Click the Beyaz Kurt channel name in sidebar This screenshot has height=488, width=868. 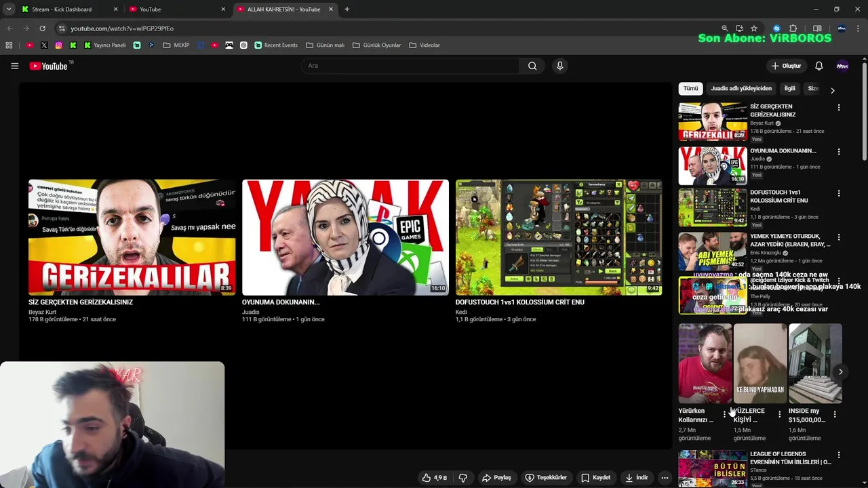click(762, 123)
